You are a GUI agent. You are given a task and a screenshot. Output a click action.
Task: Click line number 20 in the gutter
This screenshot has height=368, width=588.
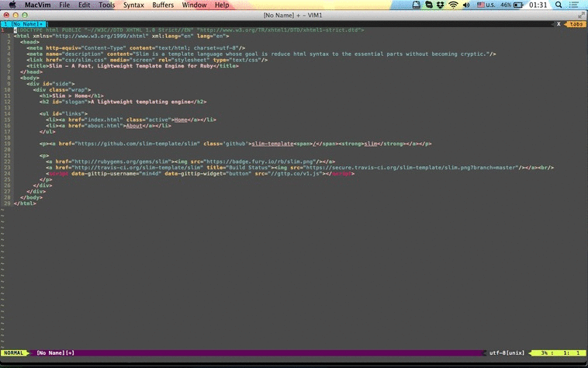point(7,150)
